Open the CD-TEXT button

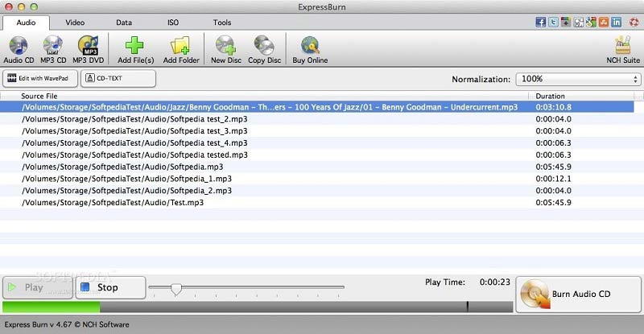120,78
